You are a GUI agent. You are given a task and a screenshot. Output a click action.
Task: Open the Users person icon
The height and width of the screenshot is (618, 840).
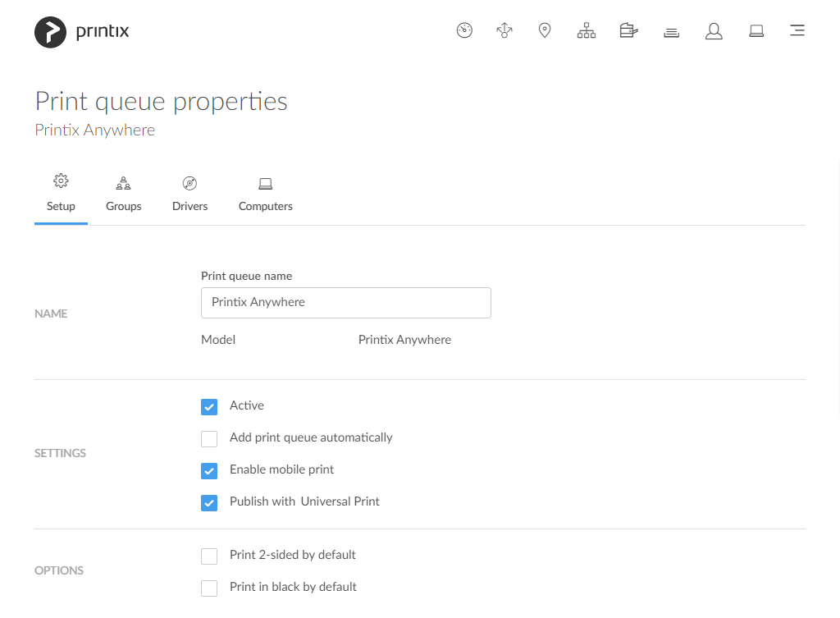tap(714, 31)
